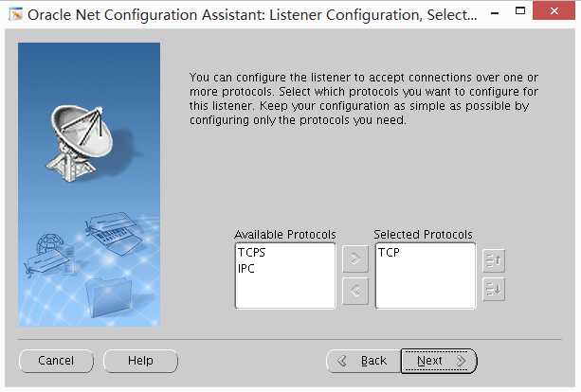The image size is (581, 392).
Task: Click the Next button
Action: point(438,361)
